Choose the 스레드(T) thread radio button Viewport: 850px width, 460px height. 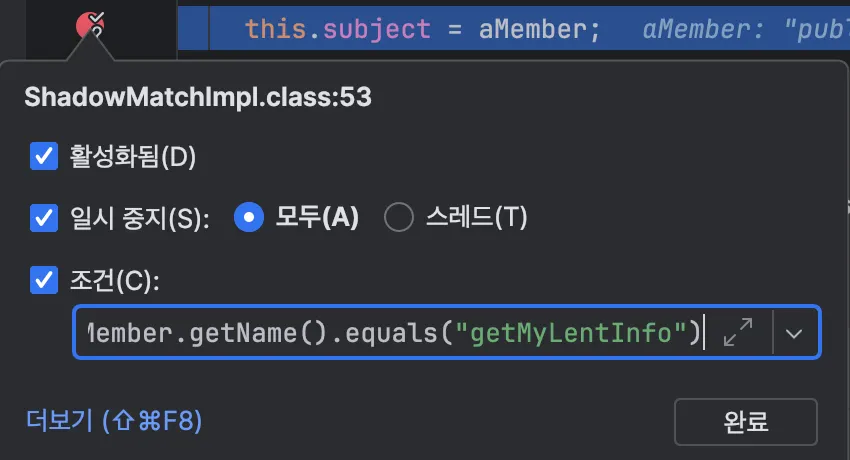point(399,217)
